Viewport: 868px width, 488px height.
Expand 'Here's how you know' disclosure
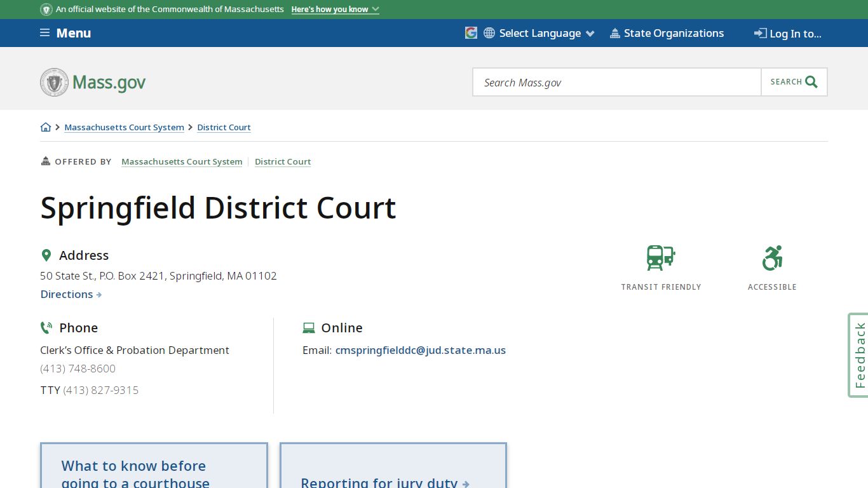point(335,10)
